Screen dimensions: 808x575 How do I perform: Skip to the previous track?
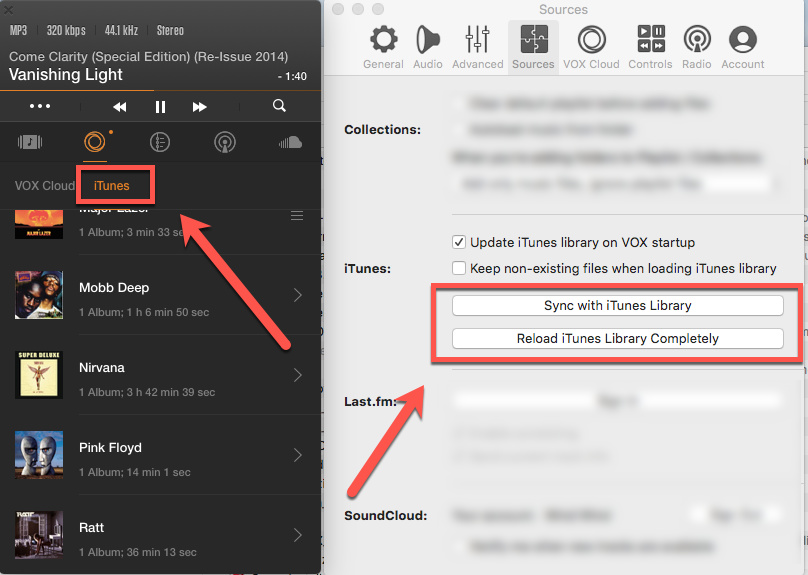pos(120,107)
